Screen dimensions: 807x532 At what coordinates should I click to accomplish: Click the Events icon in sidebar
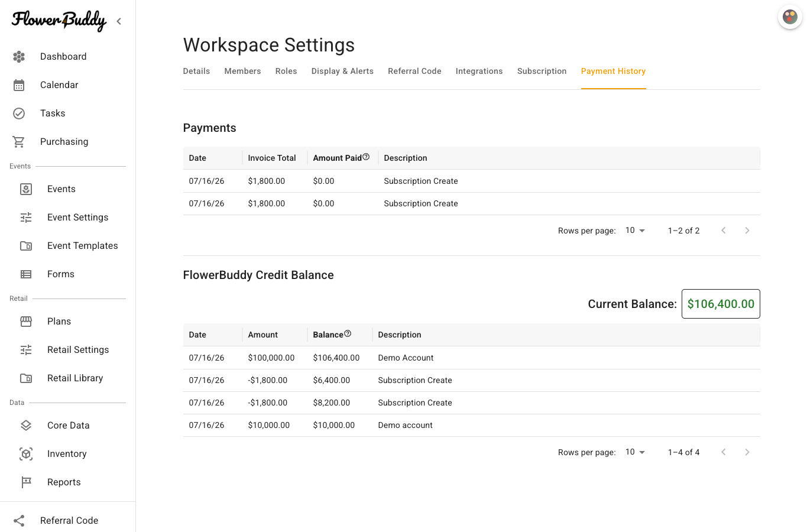pyautogui.click(x=26, y=189)
